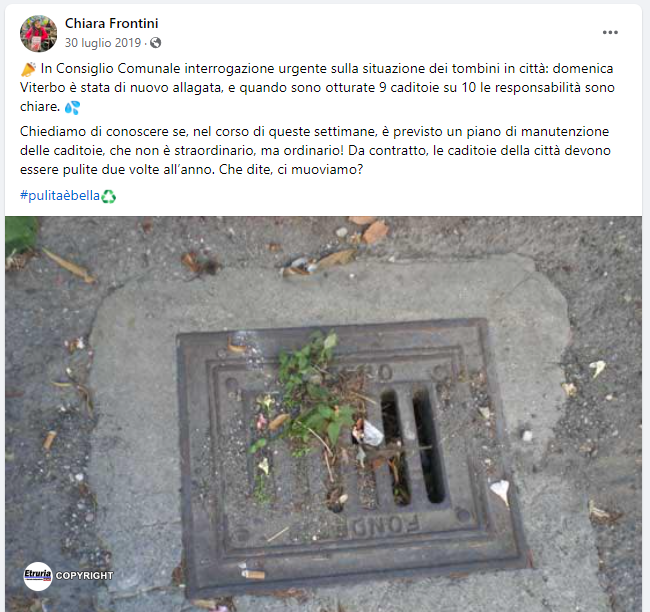This screenshot has height=612, width=650.
Task: Open Chiara Frontini's profile name link
Action: 112,24
